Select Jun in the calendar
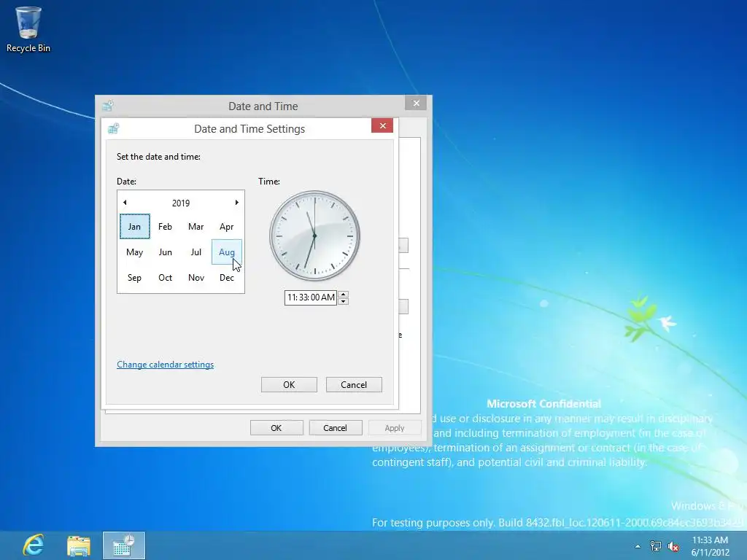 (x=165, y=252)
